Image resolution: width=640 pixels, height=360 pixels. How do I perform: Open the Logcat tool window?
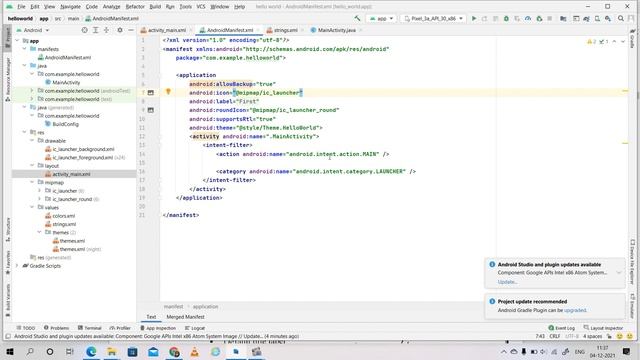pos(195,328)
